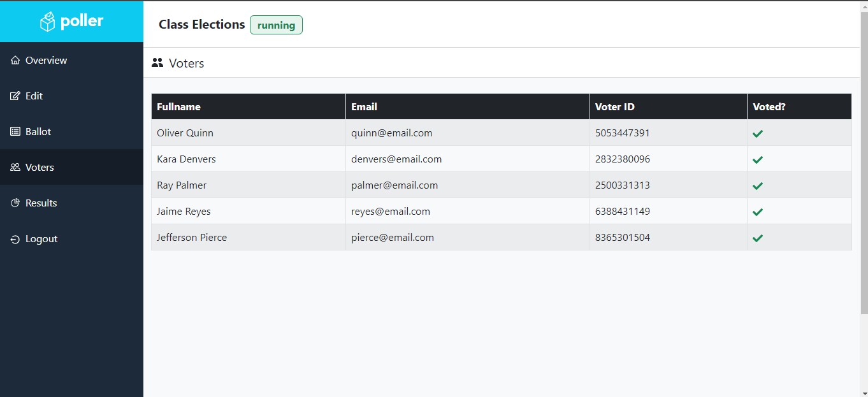Click the poller cube logo icon
The image size is (868, 397).
(49, 20)
